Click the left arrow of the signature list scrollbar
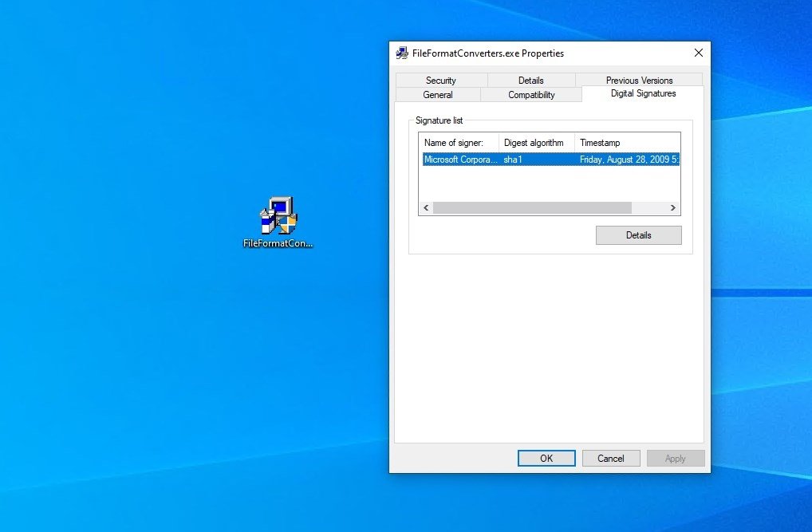The image size is (812, 532). coord(426,207)
